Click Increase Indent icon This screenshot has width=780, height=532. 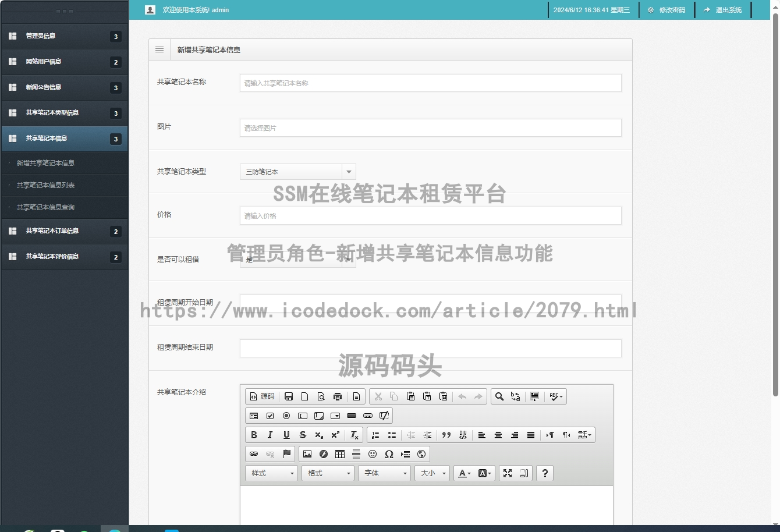[427, 435]
